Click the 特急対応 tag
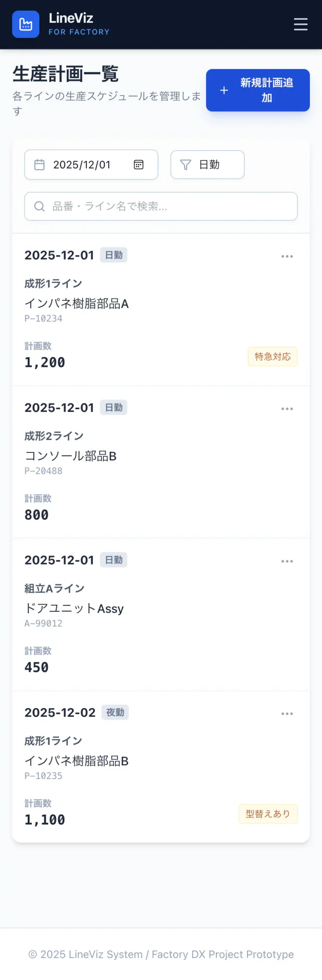The height and width of the screenshot is (980, 322). (273, 357)
